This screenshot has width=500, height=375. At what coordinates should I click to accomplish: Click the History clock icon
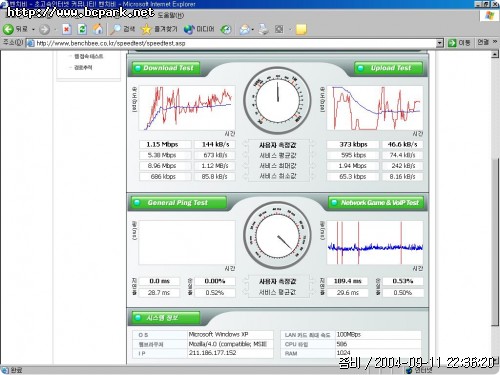coord(226,30)
